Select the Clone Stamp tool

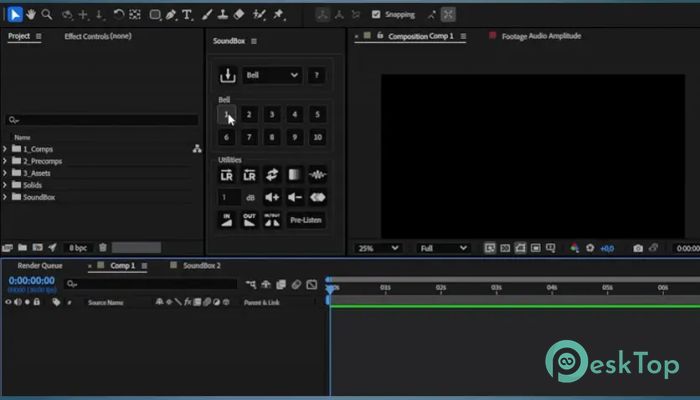pyautogui.click(x=223, y=15)
